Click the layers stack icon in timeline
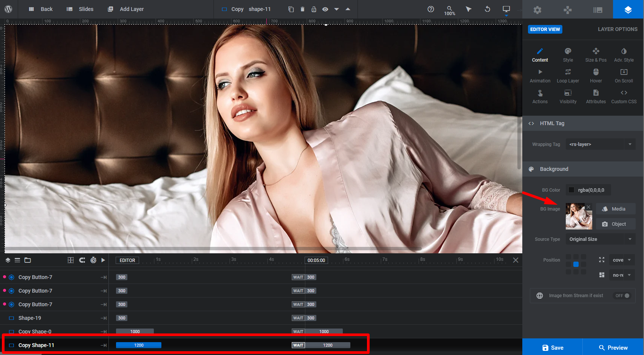Screen dimensions: 644x355 click(x=8, y=260)
